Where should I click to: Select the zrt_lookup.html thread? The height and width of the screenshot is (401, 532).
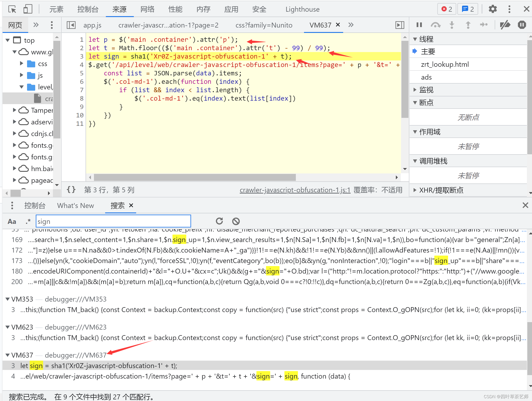point(468,64)
